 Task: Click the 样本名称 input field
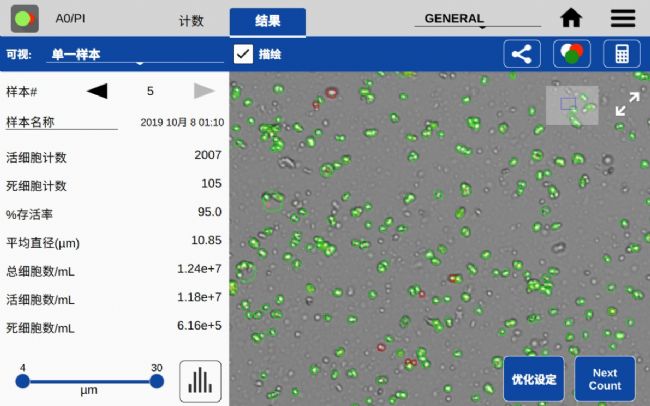[62, 123]
